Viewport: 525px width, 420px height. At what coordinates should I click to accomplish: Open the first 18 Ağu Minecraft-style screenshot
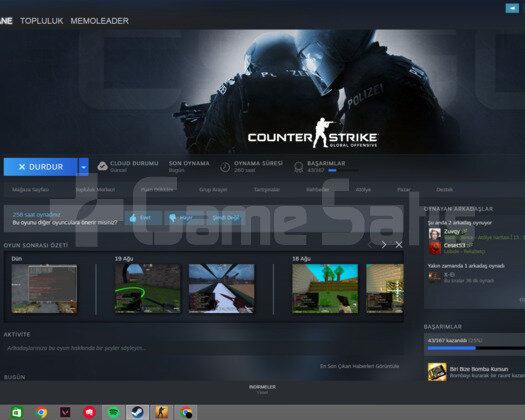coord(325,289)
